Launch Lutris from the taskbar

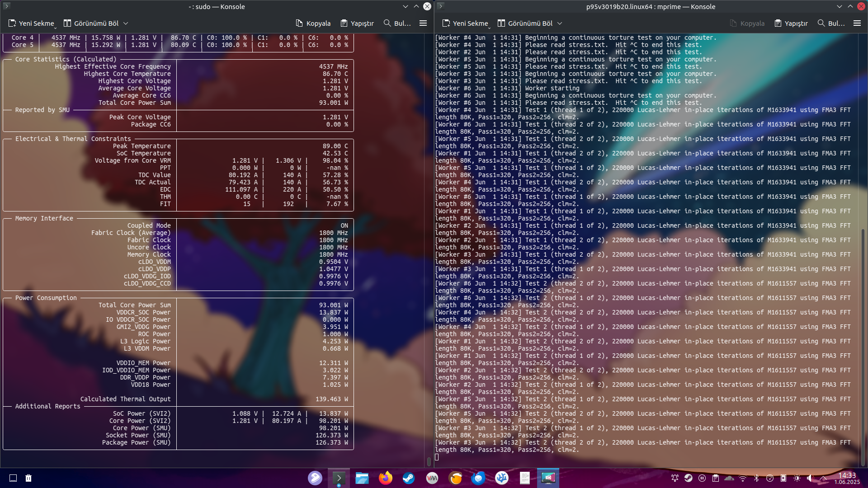[455, 478]
